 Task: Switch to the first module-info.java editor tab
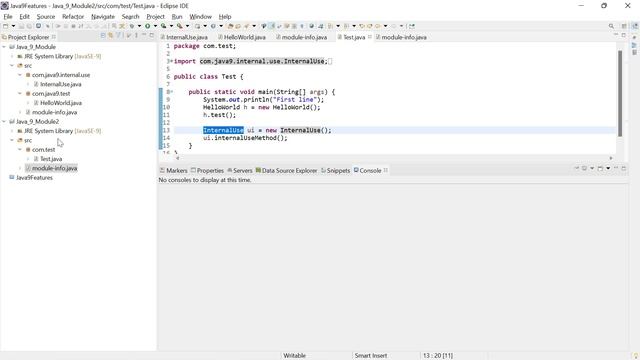[x=302, y=37]
